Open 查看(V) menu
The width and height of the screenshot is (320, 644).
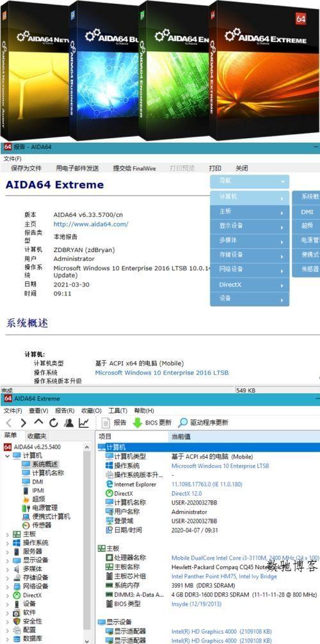pyautogui.click(x=38, y=411)
